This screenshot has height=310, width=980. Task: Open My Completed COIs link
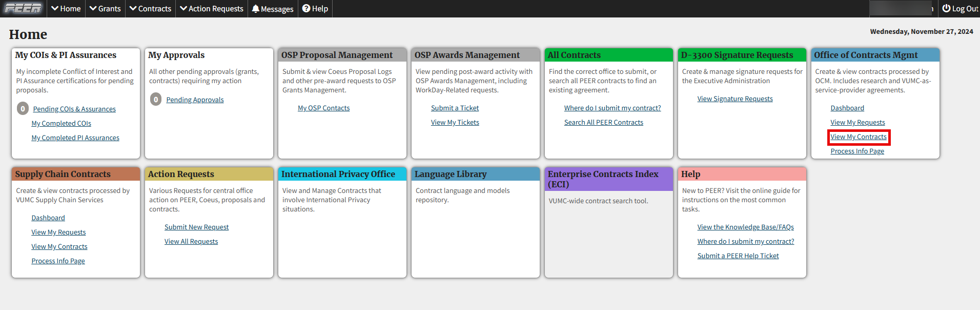coord(61,123)
